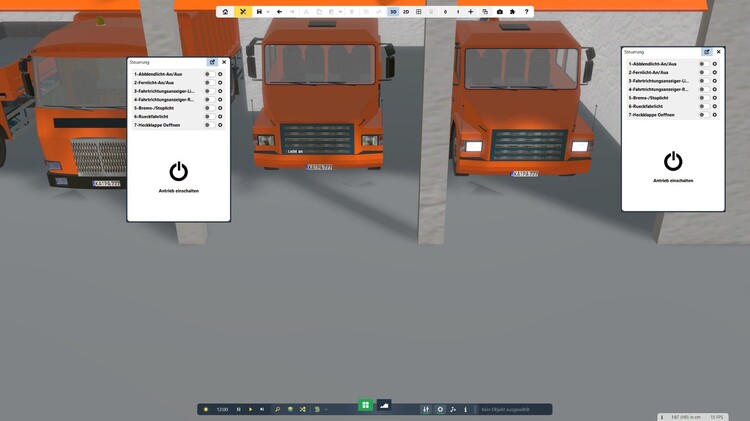Skip forward with the step icon
This screenshot has width=750, height=421.
262,410
